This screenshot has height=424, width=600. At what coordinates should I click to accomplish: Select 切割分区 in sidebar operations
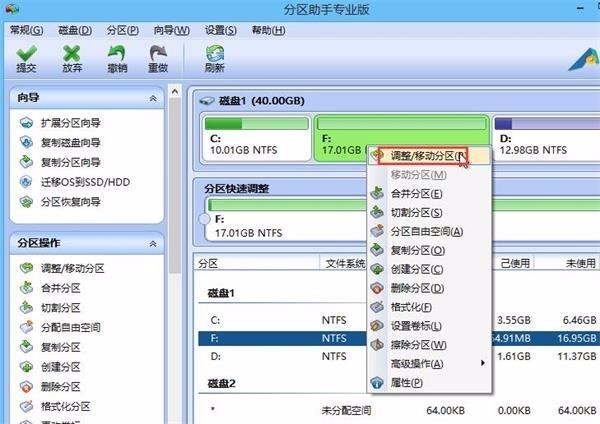[61, 308]
